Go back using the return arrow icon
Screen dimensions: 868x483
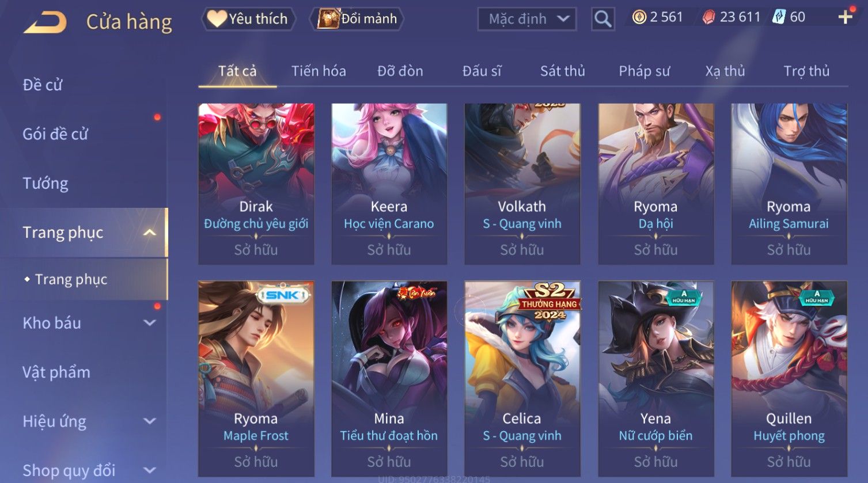point(45,22)
